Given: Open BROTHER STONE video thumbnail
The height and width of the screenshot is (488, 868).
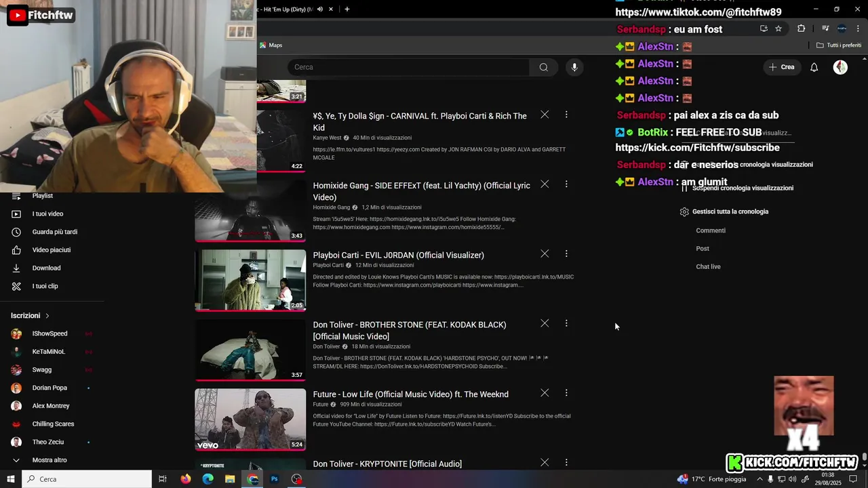Looking at the screenshot, I should click(250, 350).
